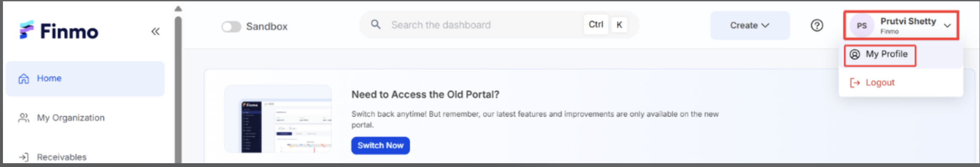Click the My Profile person icon
Screen dimensions: 980x167
tap(855, 54)
